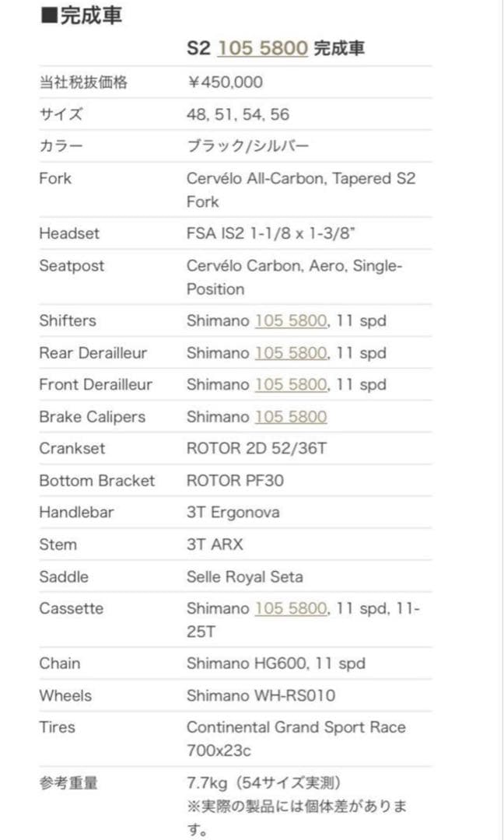
Task: Select the sizes text 48, 51, 54, 56
Action: click(x=237, y=114)
